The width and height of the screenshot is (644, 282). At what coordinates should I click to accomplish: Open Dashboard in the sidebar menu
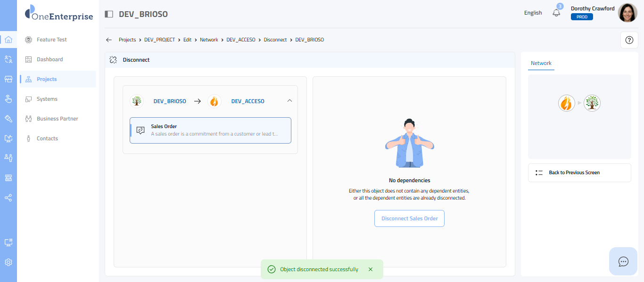(x=50, y=59)
